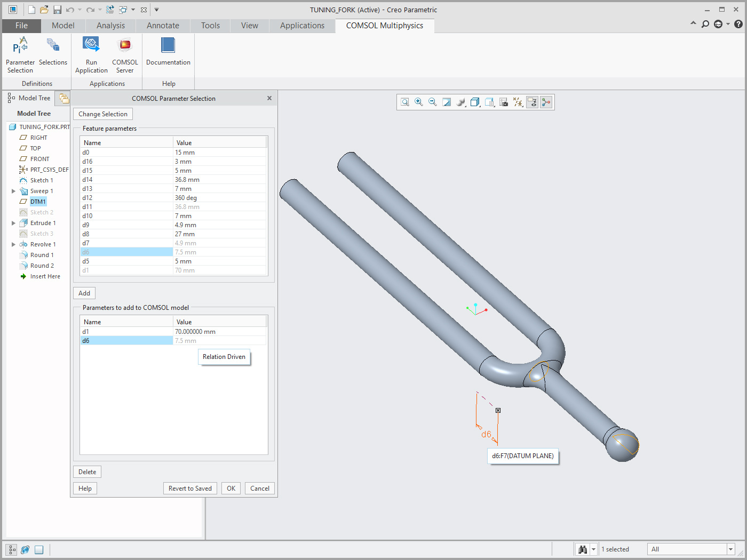Toggle datum plane display in graphics toolbar
The image size is (747, 560).
point(518,102)
